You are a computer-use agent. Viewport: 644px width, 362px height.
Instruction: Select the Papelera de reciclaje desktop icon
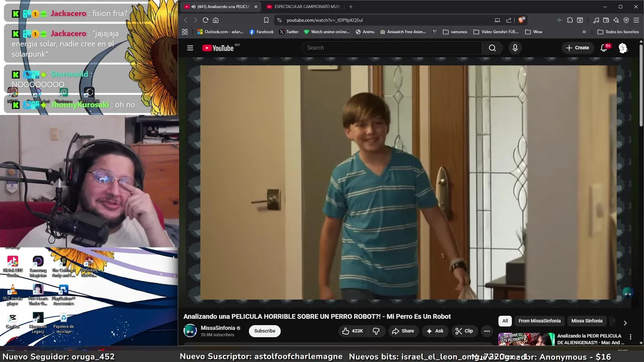[x=63, y=323]
